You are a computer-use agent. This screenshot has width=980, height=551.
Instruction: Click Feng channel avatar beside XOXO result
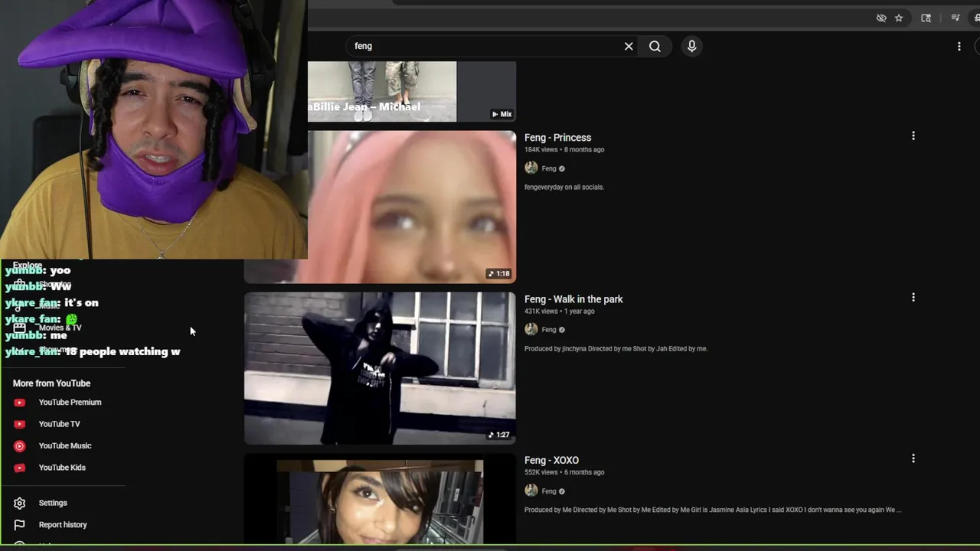pos(531,491)
